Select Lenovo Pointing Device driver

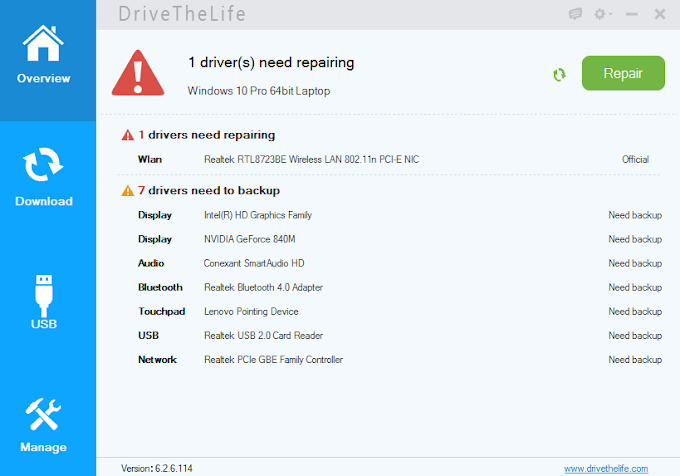251,312
